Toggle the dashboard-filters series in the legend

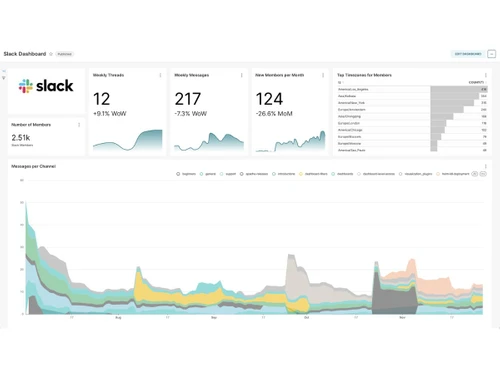pyautogui.click(x=313, y=174)
